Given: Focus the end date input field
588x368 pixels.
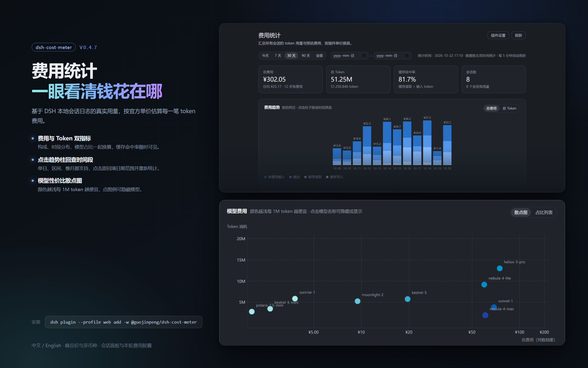Looking at the screenshot, I should [x=392, y=56].
